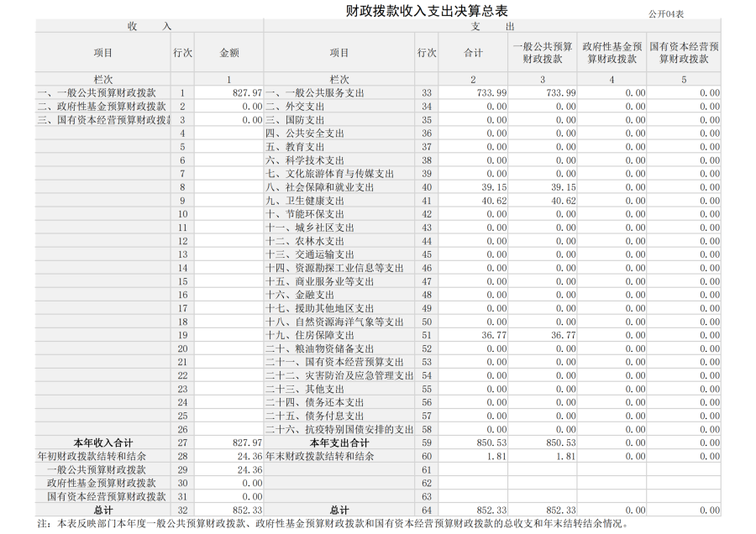Viewport: 756px width, 534px height.
Task: Select the 收入 section header
Action: pyautogui.click(x=149, y=27)
